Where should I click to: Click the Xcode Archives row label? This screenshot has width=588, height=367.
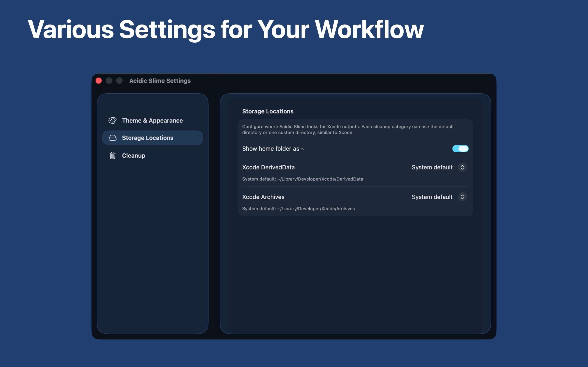[x=263, y=197]
